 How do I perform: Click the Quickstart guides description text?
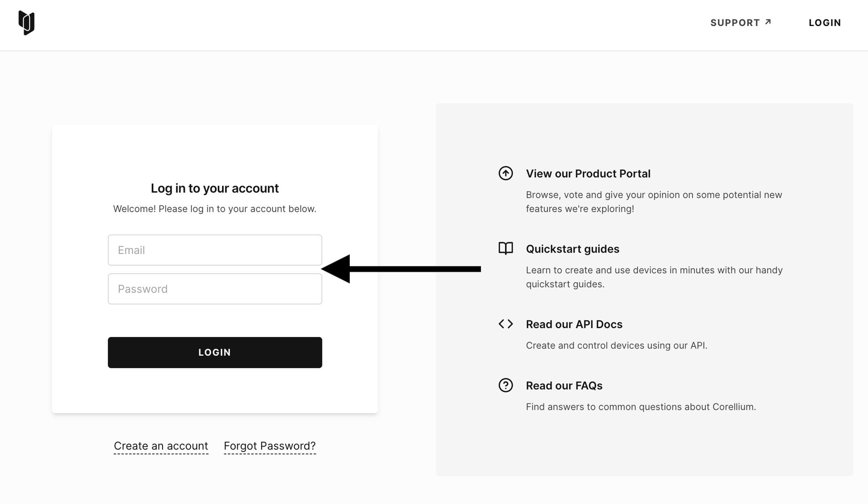pyautogui.click(x=654, y=277)
